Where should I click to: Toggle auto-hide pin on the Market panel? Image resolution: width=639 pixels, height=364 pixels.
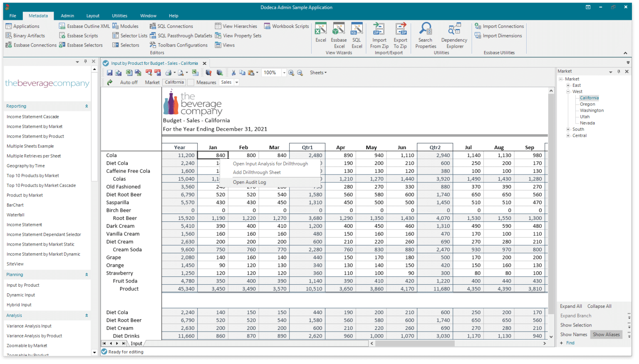pos(619,71)
